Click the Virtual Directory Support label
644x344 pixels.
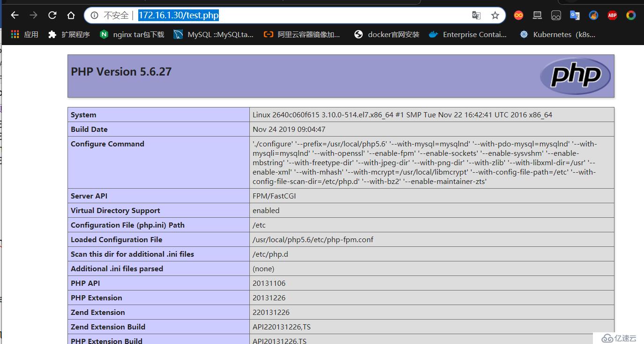[115, 210]
